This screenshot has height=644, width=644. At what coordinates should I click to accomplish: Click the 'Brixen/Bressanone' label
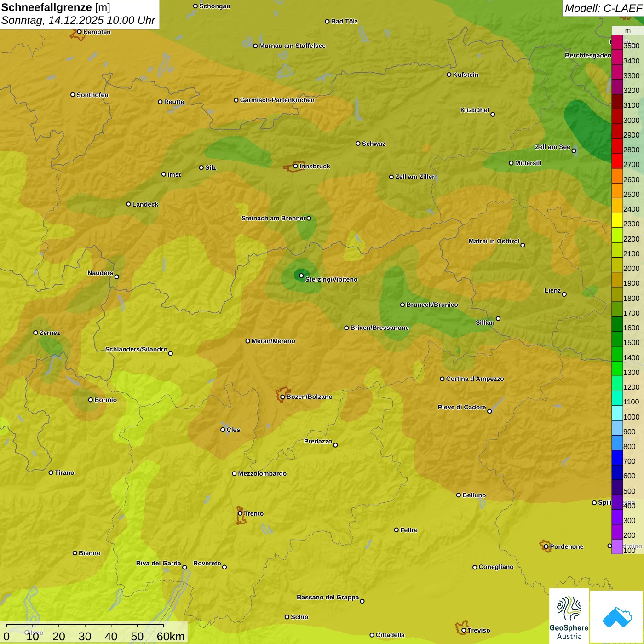pos(379,328)
